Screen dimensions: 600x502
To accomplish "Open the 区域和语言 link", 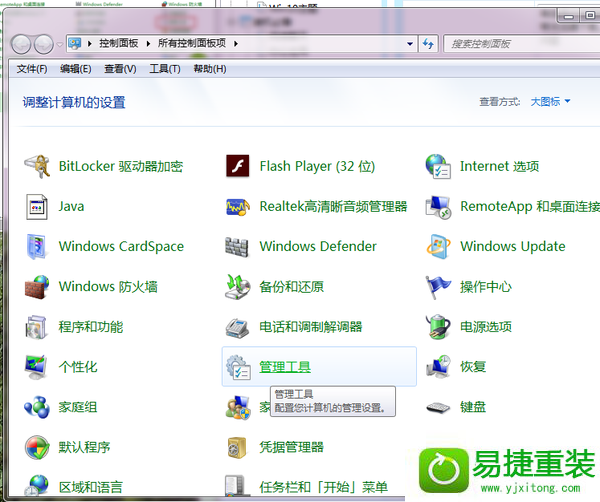I will tap(91, 487).
